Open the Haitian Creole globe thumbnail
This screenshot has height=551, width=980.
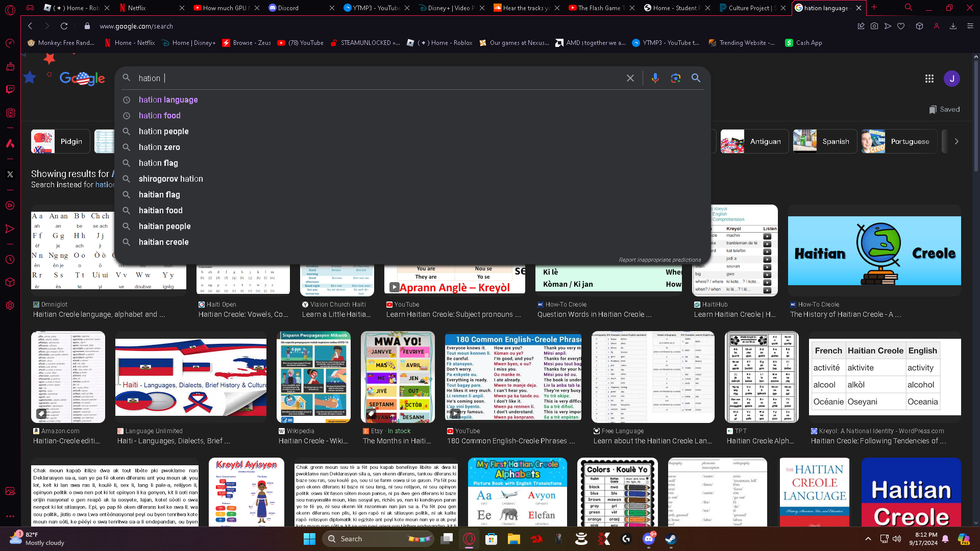coord(874,251)
